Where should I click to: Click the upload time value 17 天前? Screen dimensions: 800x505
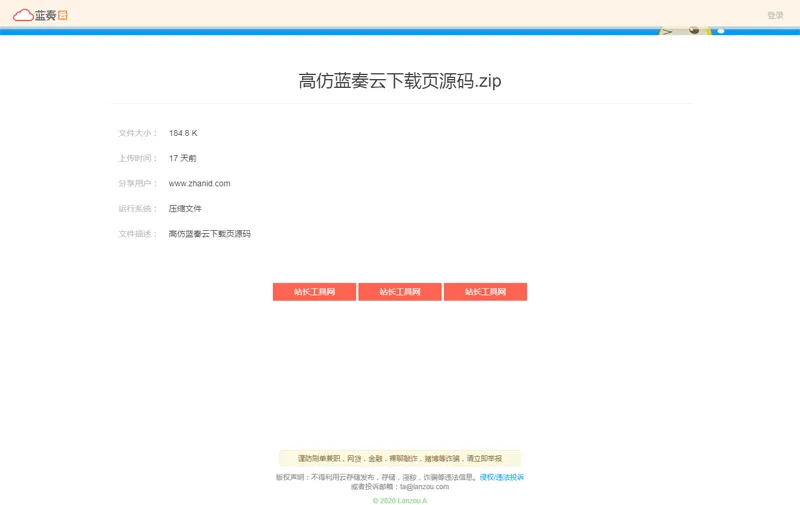182,158
